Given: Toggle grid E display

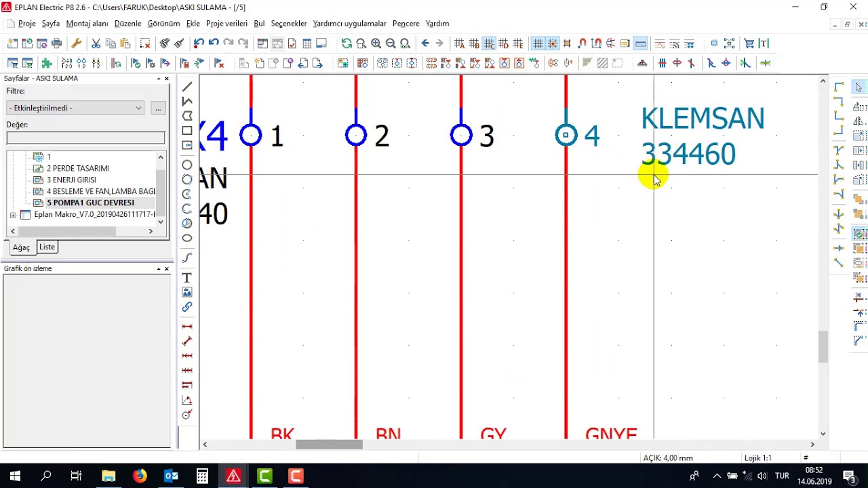Looking at the screenshot, I should click(519, 43).
